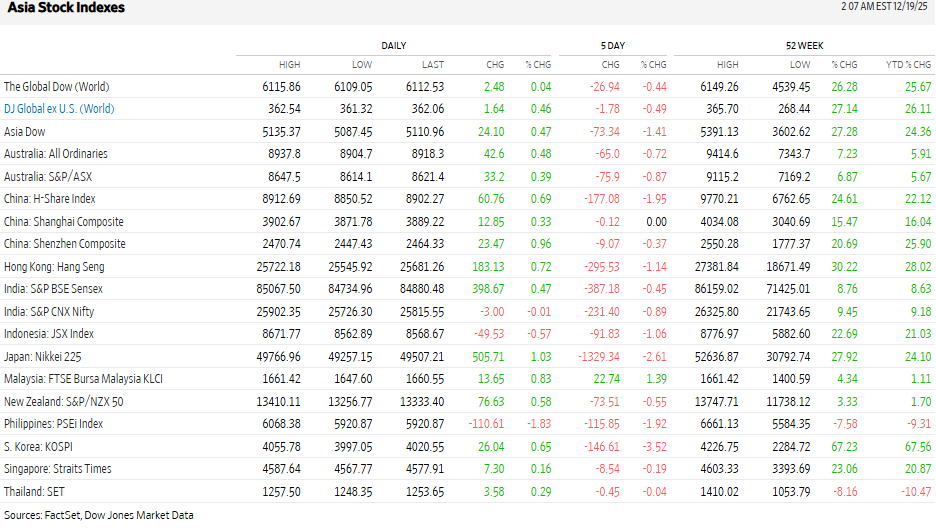This screenshot has width=936, height=531.
Task: Select New Zealand: S&P/NZX 50 row name
Action: (63, 402)
